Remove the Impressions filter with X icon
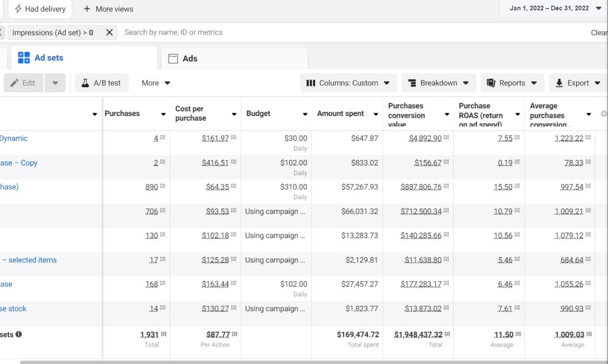The height and width of the screenshot is (364, 608). (109, 32)
